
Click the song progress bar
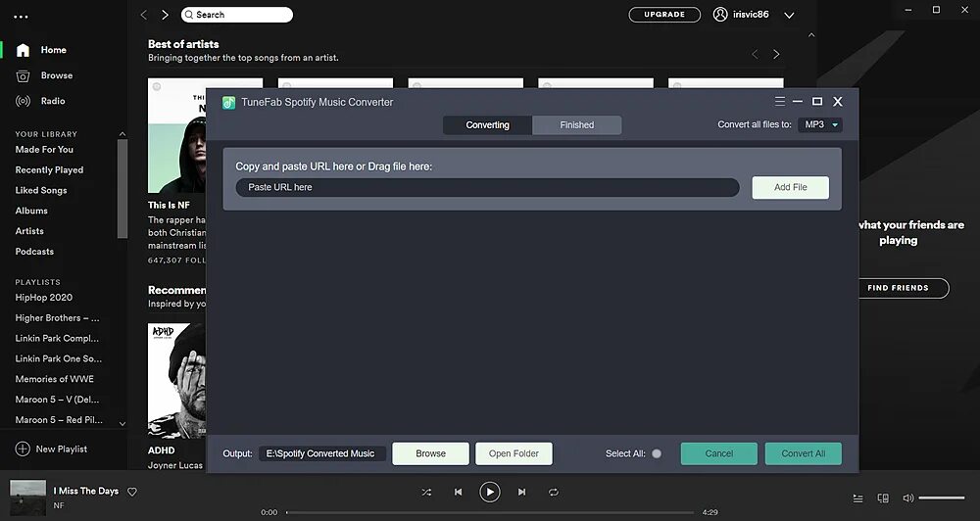point(490,513)
